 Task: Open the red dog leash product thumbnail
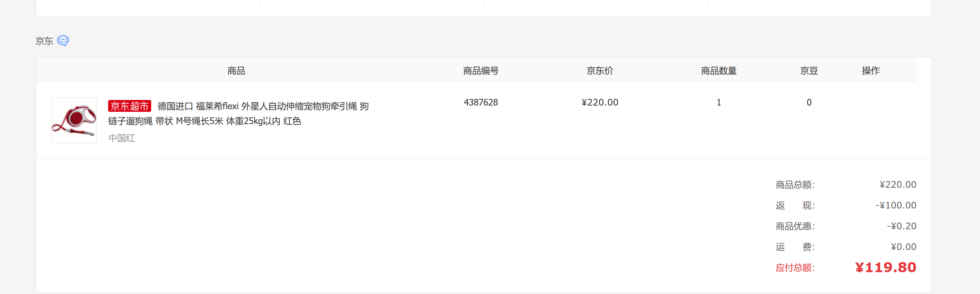pyautogui.click(x=74, y=120)
